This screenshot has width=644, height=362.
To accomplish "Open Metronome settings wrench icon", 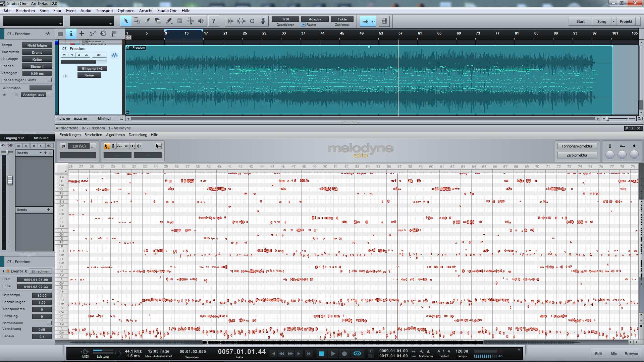I will click(422, 352).
